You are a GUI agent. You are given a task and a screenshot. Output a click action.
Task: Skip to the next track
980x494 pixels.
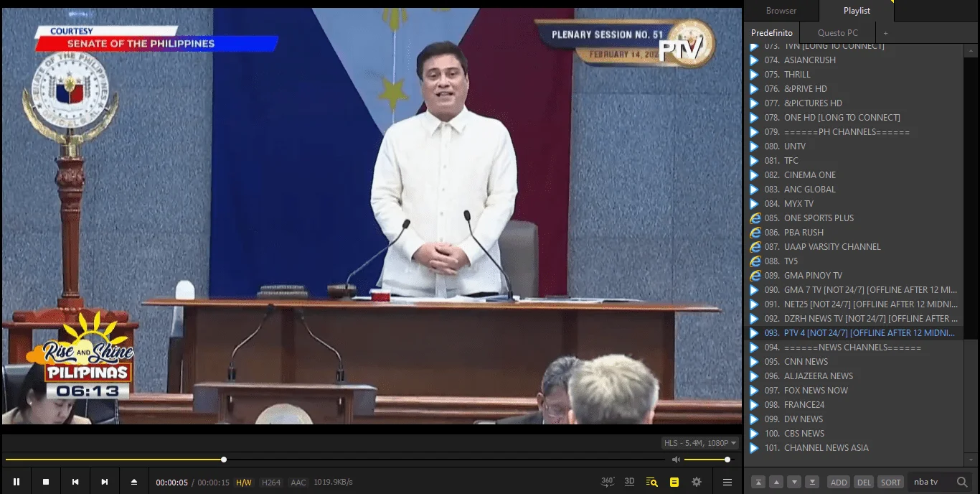pos(105,482)
